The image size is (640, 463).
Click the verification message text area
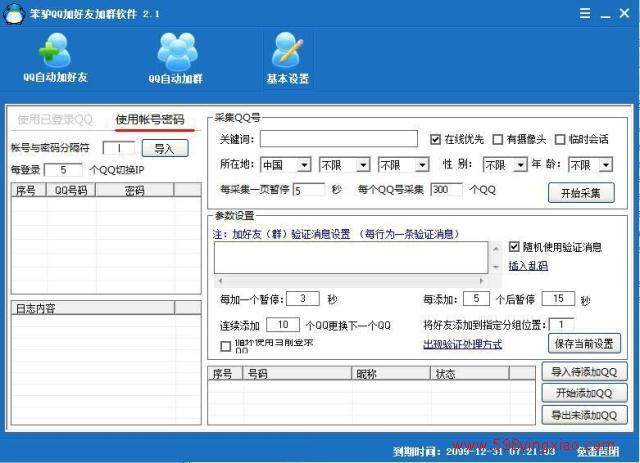(351, 257)
